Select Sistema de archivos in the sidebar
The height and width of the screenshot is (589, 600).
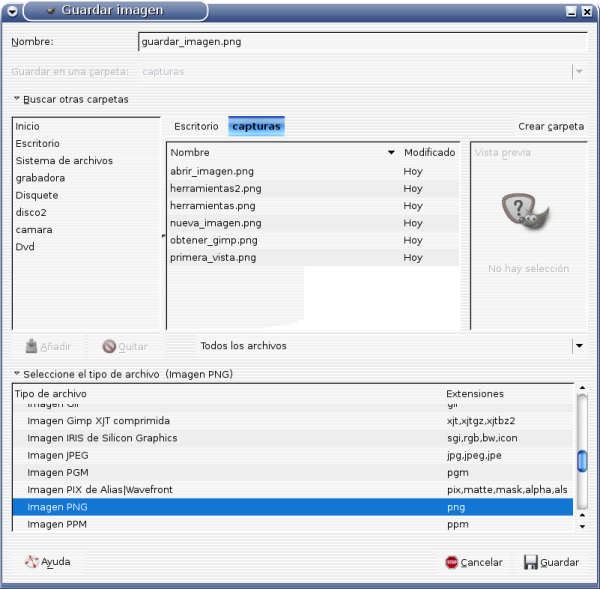tap(64, 161)
